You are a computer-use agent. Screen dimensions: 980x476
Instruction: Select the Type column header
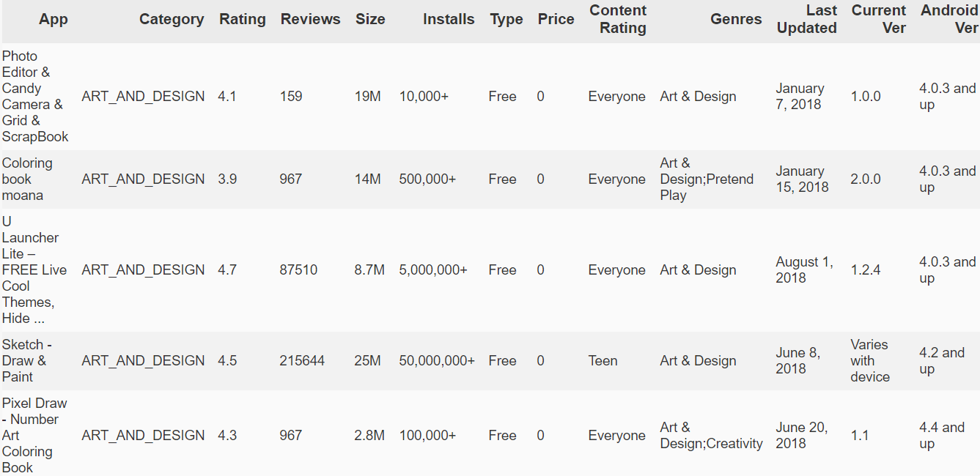click(506, 20)
